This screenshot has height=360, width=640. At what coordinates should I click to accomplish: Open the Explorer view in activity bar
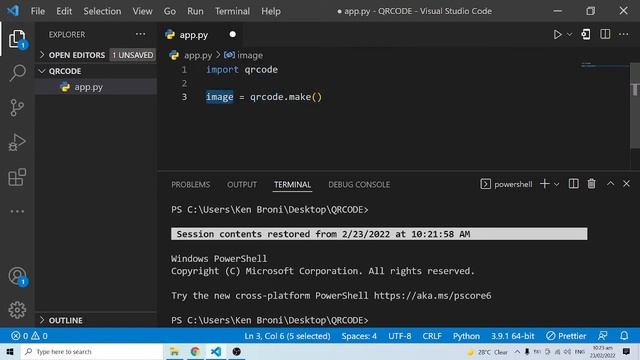point(17,39)
